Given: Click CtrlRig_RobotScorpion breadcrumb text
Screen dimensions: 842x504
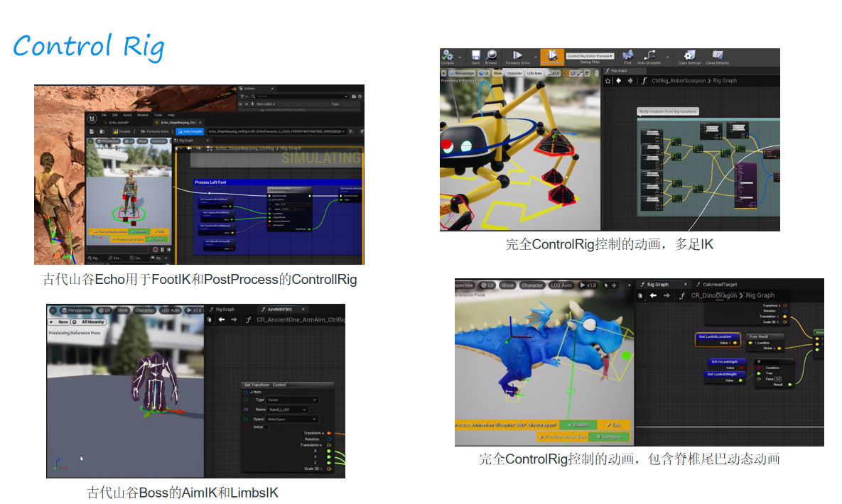Looking at the screenshot, I should (x=678, y=81).
